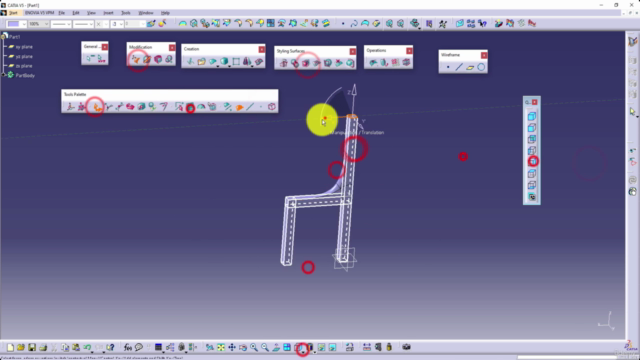Click the Pan icon in view toolbar
Image resolution: width=640 pixels, height=360 pixels.
click(x=232, y=347)
